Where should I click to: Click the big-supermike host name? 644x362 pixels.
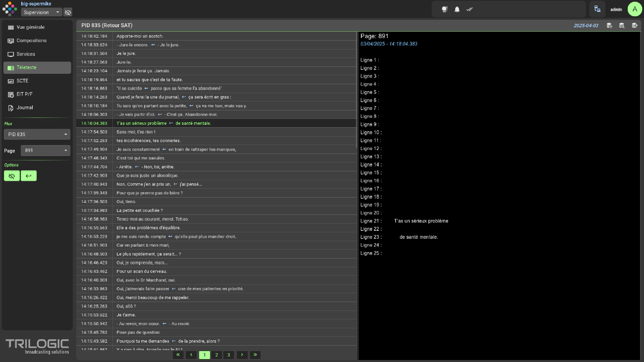(x=36, y=3)
